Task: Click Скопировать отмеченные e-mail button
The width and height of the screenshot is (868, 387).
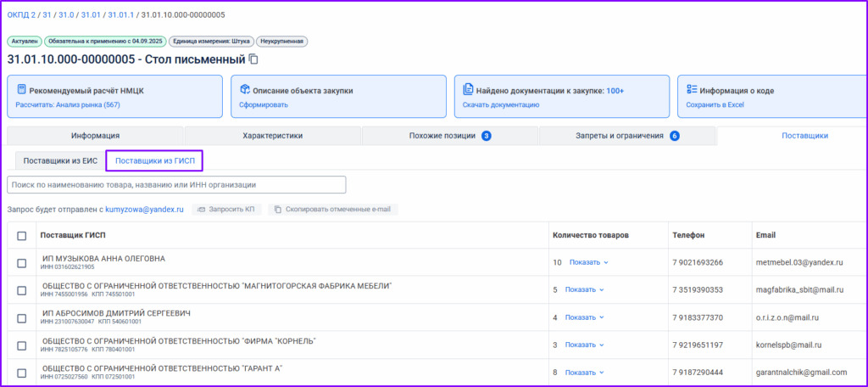Action: click(333, 210)
